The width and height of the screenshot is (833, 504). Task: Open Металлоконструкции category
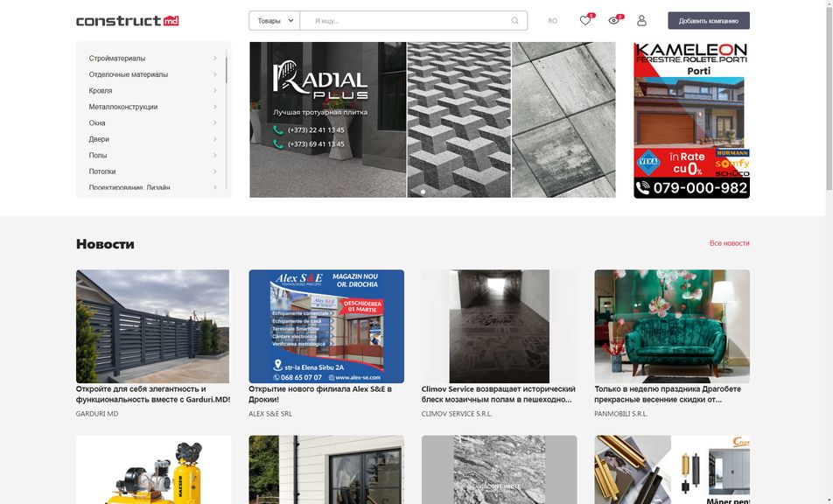[123, 107]
